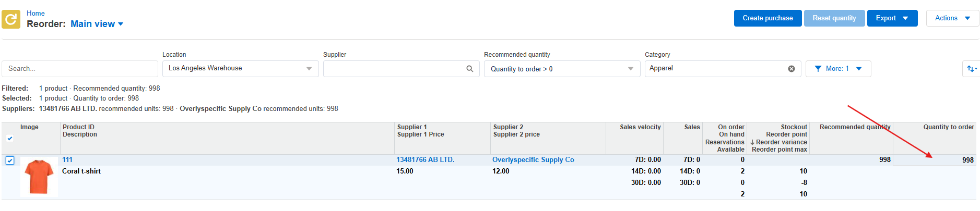The image size is (980, 211).
Task: Clear the Apparel category filter
Action: pyautogui.click(x=792, y=69)
